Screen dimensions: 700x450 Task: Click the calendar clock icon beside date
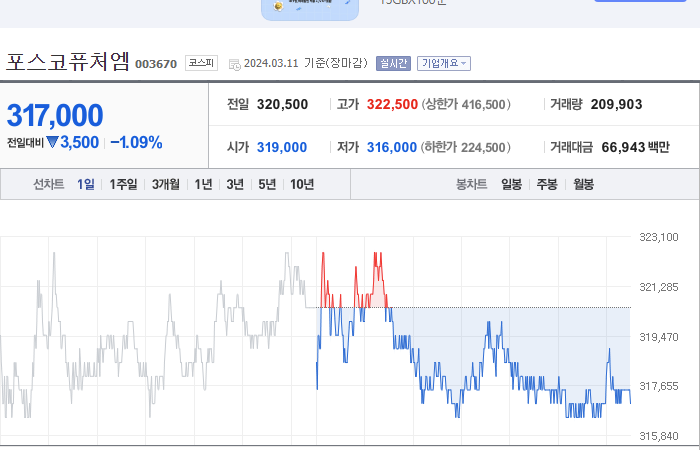tap(235, 64)
